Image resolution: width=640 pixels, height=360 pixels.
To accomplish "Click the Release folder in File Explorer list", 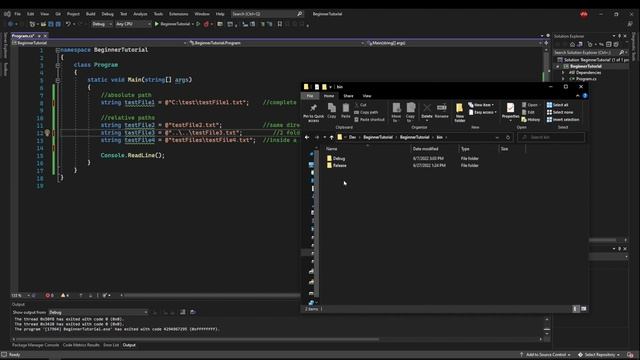I will click(337, 166).
